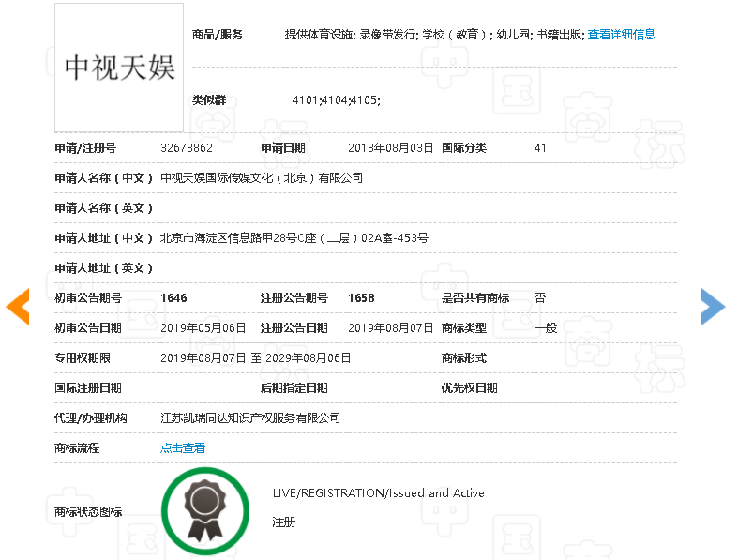
Task: Click registration announcement issue number 1658
Action: click(361, 298)
